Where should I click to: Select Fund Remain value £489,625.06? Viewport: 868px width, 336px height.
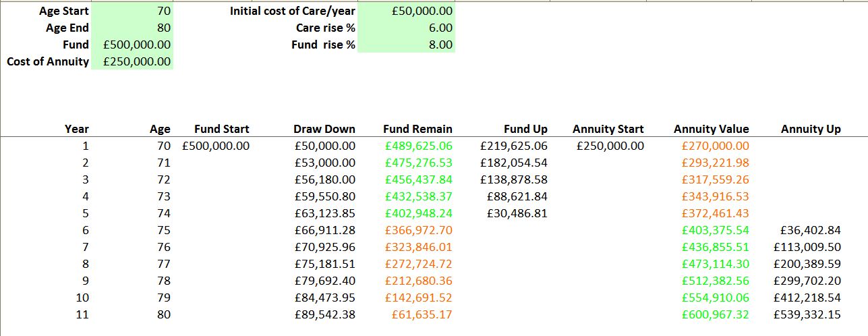point(419,146)
